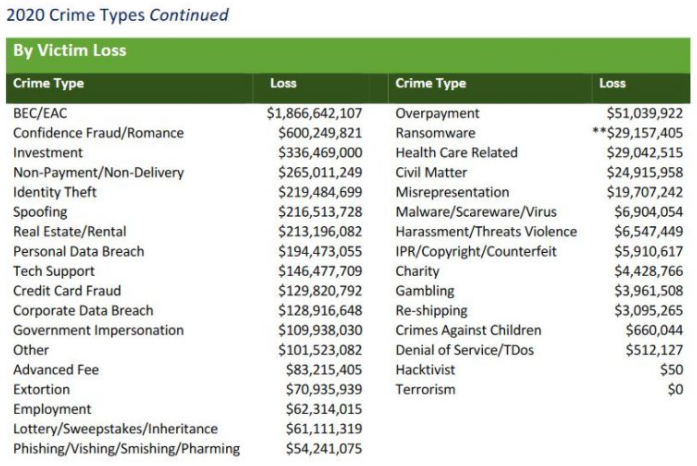Image resolution: width=697 pixels, height=466 pixels.
Task: Click the Terrorism $0 loss value
Action: tap(674, 389)
